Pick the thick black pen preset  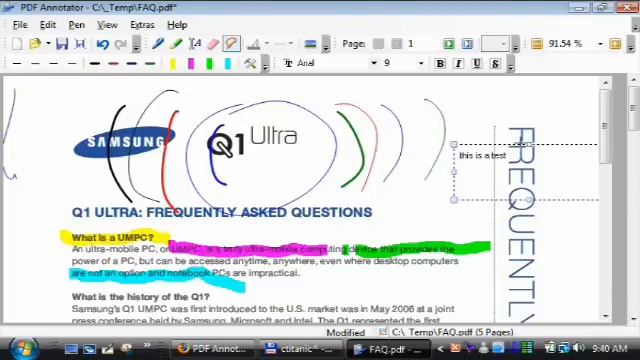(95, 64)
